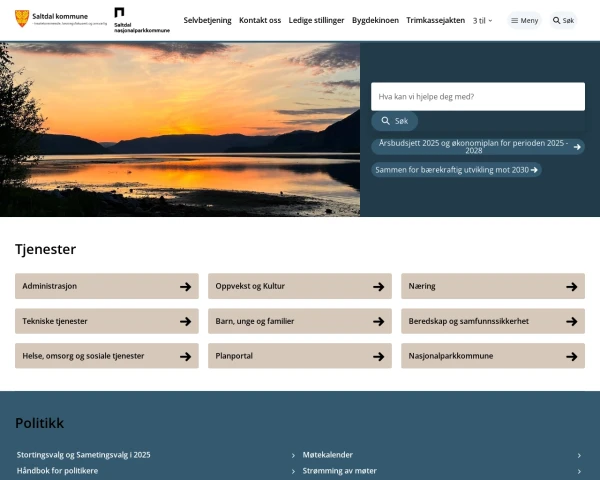Open the Søk button in the header
The width and height of the screenshot is (600, 480).
coord(563,20)
